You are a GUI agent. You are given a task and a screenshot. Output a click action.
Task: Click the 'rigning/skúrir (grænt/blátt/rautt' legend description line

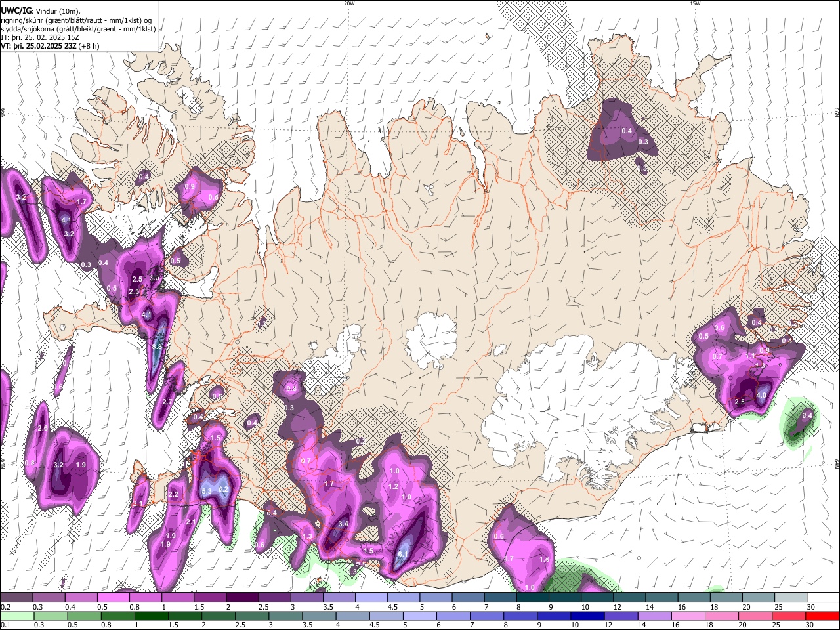[75, 20]
